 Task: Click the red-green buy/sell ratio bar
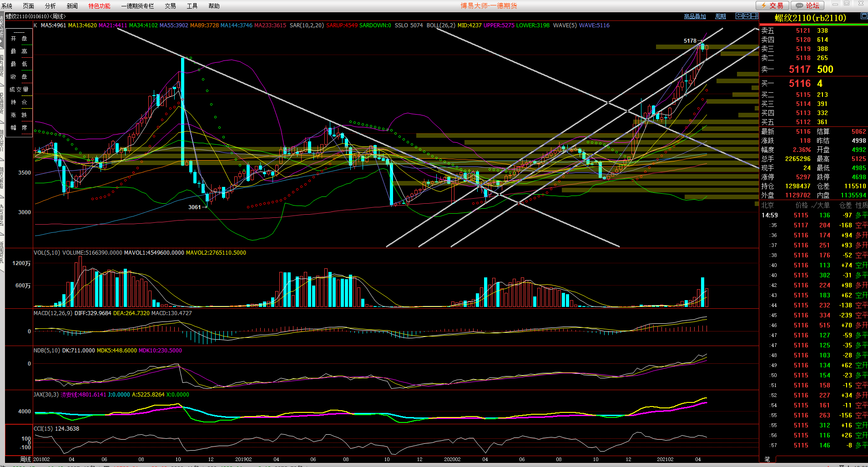point(813,25)
